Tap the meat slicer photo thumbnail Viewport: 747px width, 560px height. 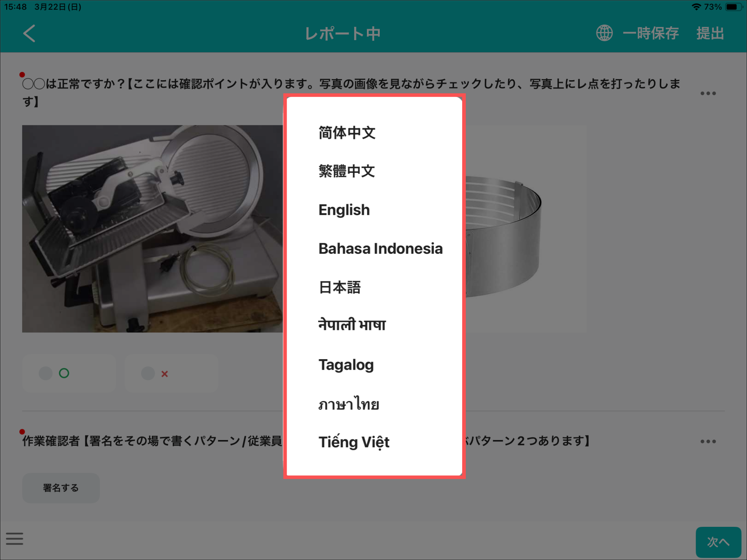point(152,229)
